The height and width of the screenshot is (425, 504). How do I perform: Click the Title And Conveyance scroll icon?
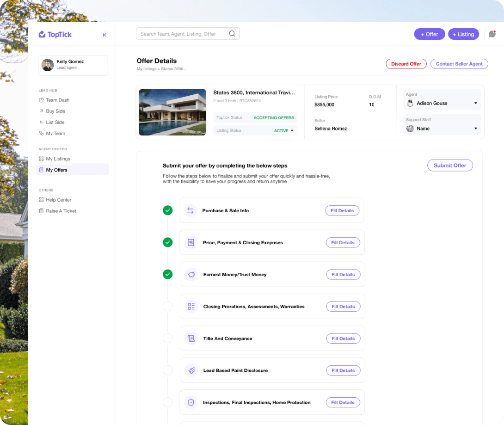point(191,338)
